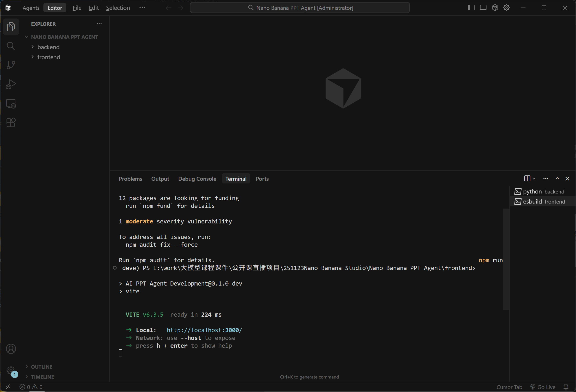
Task: Open http://localhost:3000/ link in terminal
Action: (204, 330)
